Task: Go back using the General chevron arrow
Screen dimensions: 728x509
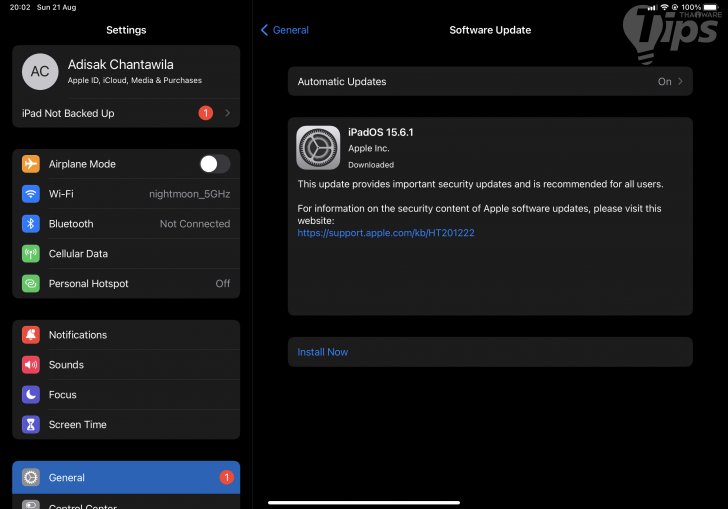Action: (264, 30)
